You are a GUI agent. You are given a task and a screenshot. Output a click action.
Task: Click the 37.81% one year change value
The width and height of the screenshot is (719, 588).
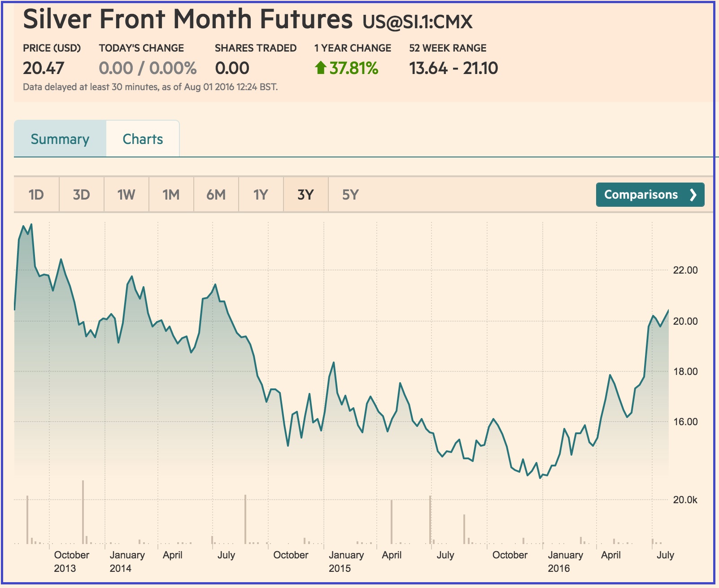click(354, 68)
